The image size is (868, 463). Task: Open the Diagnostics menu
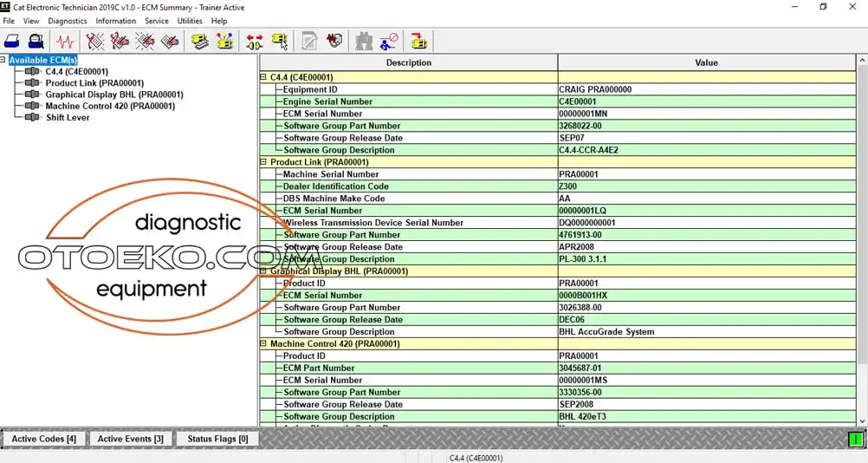point(67,21)
